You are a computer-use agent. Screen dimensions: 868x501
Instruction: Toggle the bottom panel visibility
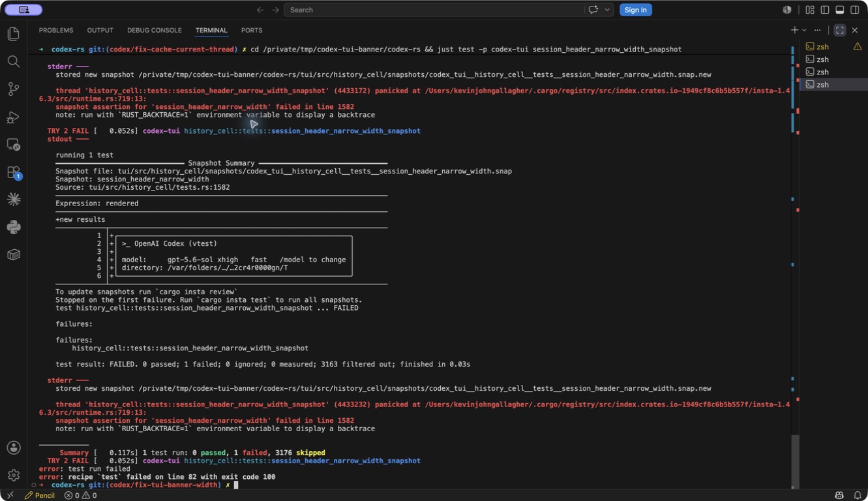[840, 10]
